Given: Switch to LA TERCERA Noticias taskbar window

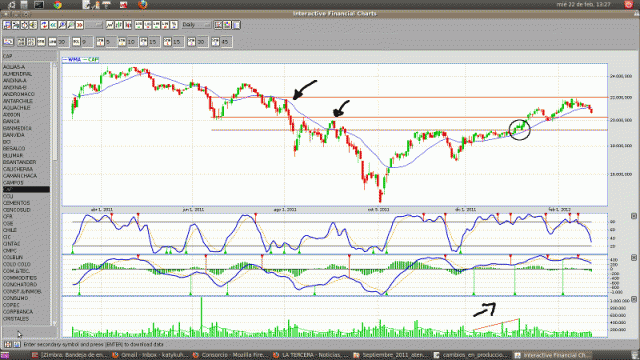Looking at the screenshot, I should pyautogui.click(x=311, y=355).
